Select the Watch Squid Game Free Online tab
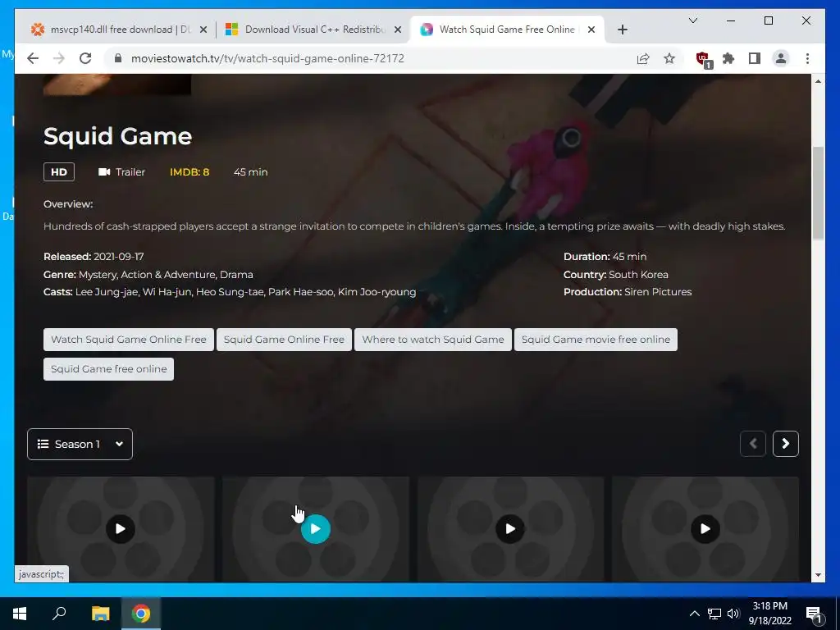 pos(507,30)
